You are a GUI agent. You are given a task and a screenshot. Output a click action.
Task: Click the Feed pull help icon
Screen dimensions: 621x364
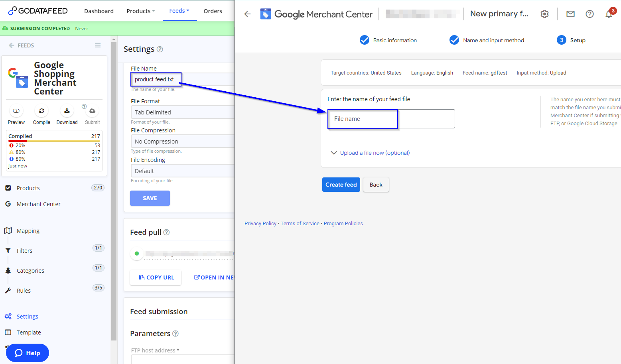point(167,232)
